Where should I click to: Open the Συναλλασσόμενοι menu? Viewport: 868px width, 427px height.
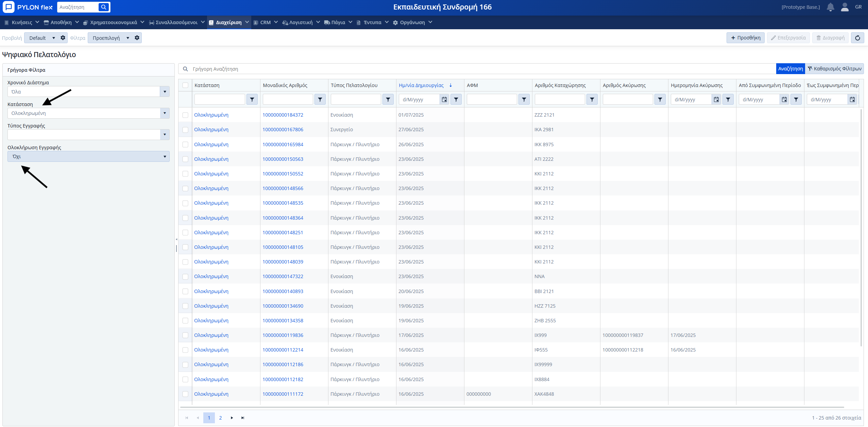click(177, 22)
